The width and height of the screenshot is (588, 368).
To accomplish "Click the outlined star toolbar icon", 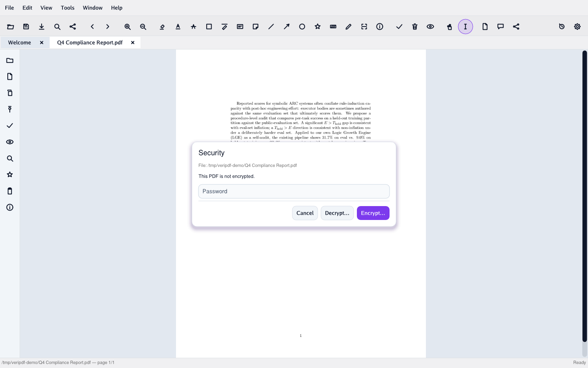I will point(318,27).
